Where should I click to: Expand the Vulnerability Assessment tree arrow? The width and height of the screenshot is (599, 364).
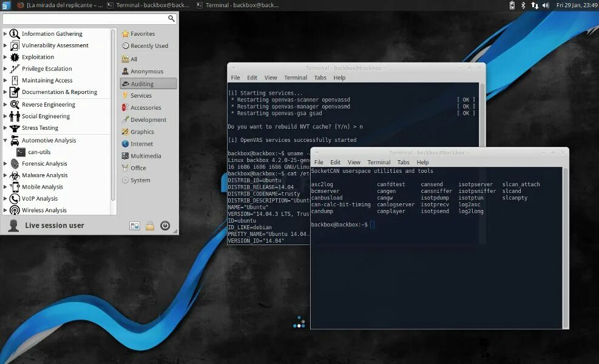point(5,45)
